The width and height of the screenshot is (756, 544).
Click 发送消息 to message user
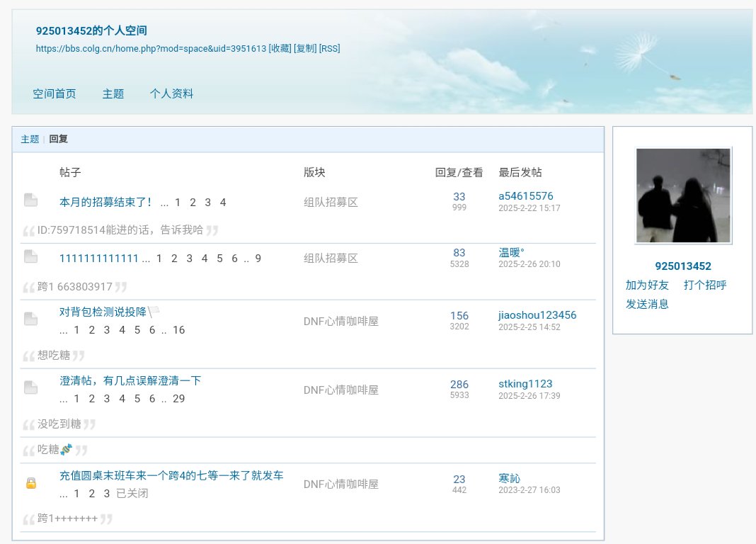point(647,304)
